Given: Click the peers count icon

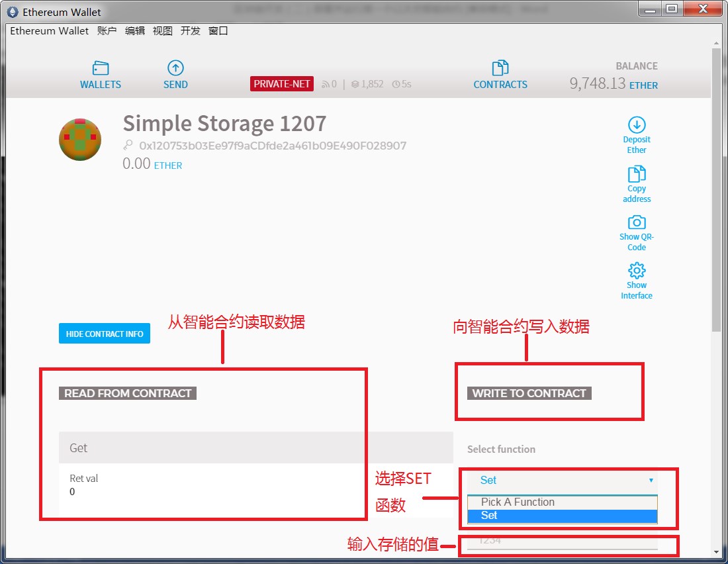Looking at the screenshot, I should click(326, 84).
